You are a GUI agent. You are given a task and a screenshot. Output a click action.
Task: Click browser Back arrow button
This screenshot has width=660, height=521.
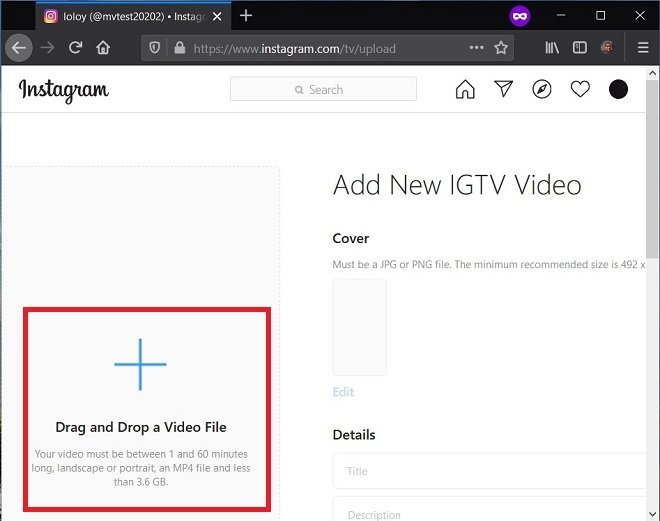19,48
